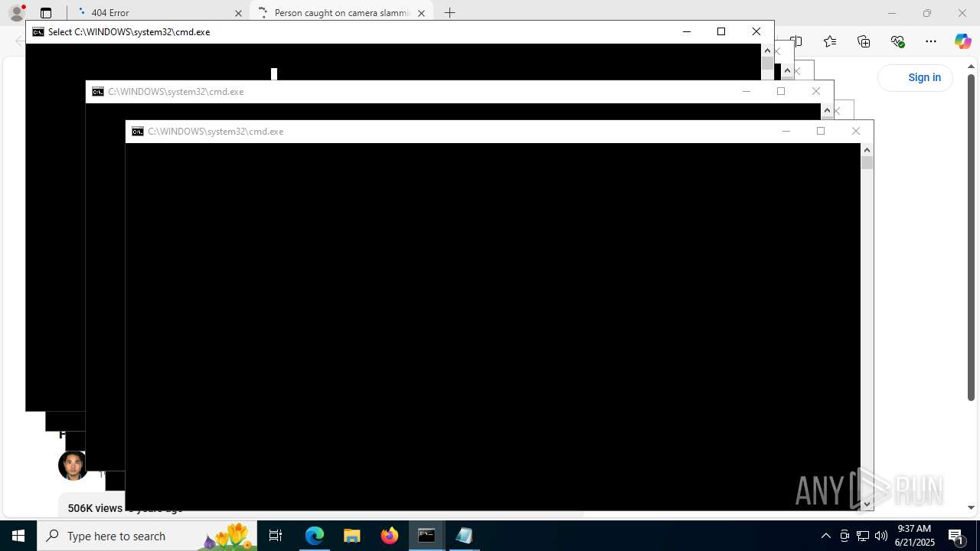Minimize the front cmd.exe window
The width and height of the screenshot is (980, 551).
tap(786, 132)
